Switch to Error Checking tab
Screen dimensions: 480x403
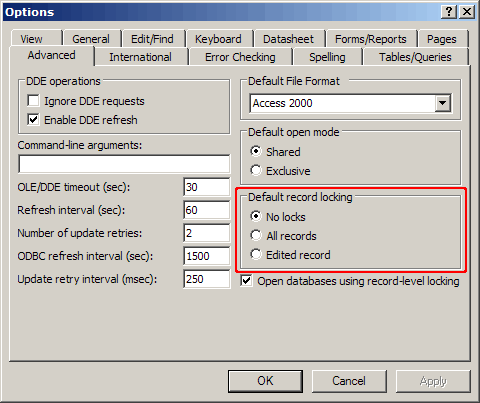240,57
